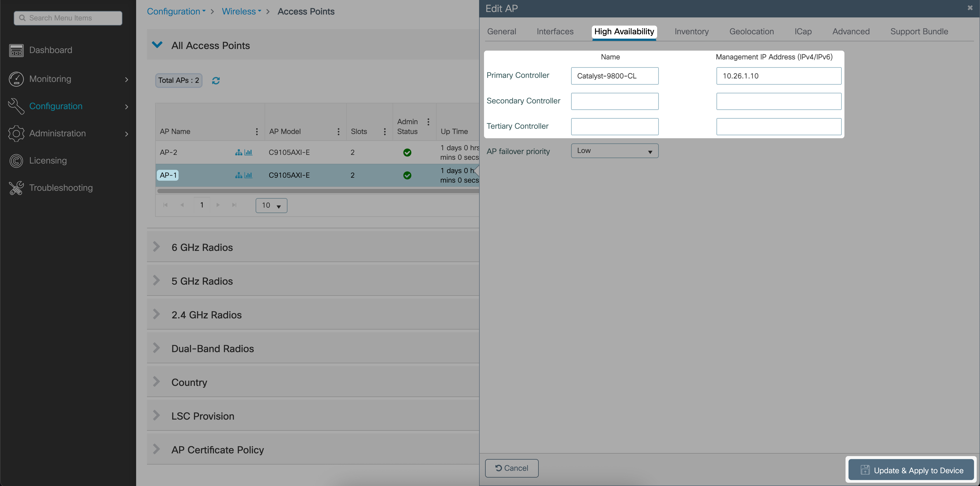Click the Secondary Controller name field

(x=614, y=101)
